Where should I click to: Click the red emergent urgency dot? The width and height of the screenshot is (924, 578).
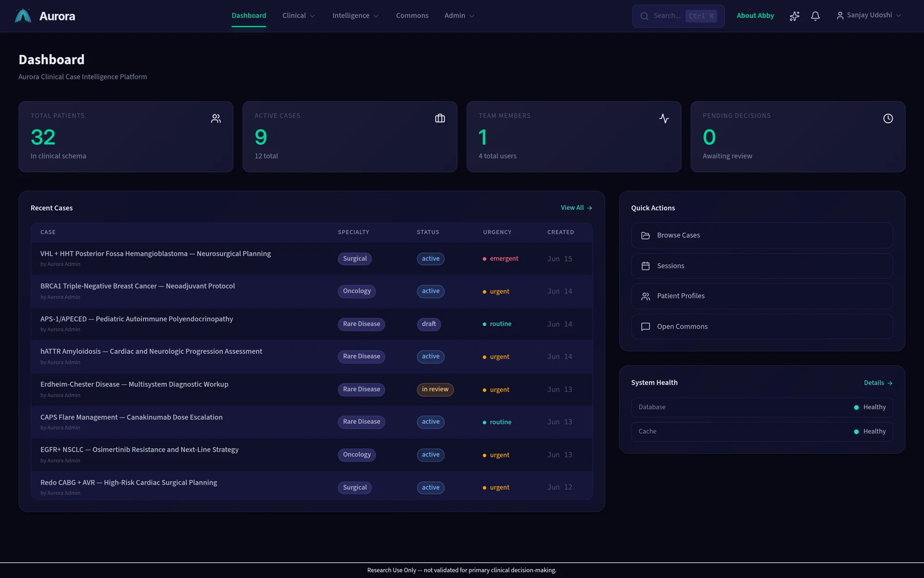point(484,259)
